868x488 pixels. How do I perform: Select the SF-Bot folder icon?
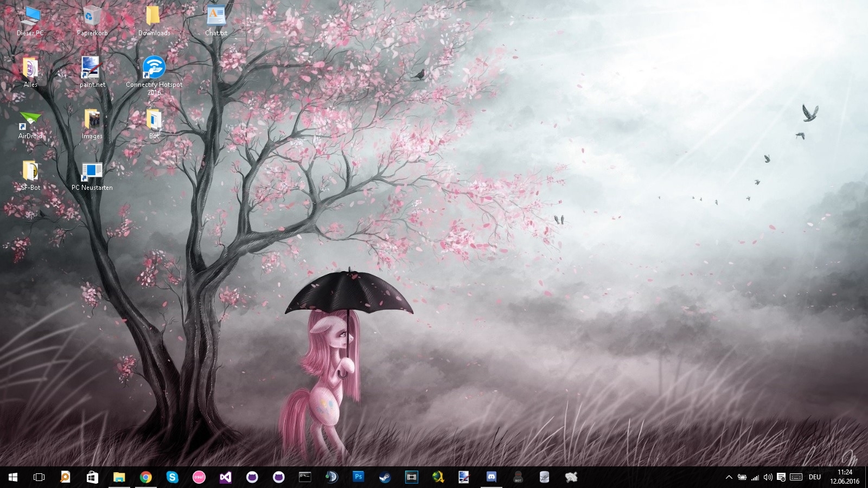pos(30,176)
